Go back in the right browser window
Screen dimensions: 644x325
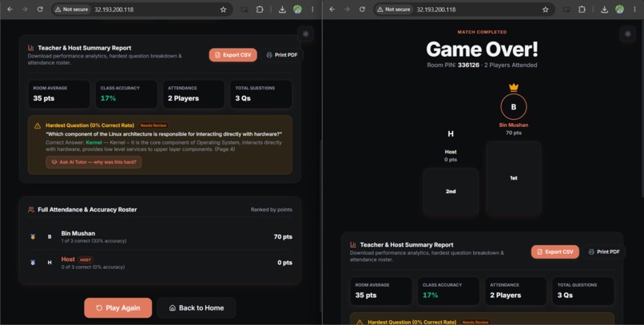(332, 9)
